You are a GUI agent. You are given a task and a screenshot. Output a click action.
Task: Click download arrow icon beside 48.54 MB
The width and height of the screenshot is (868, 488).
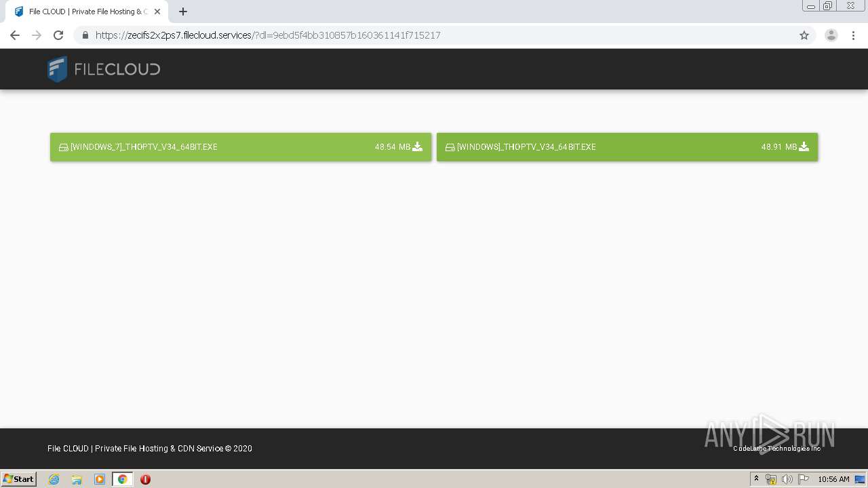[x=418, y=146]
